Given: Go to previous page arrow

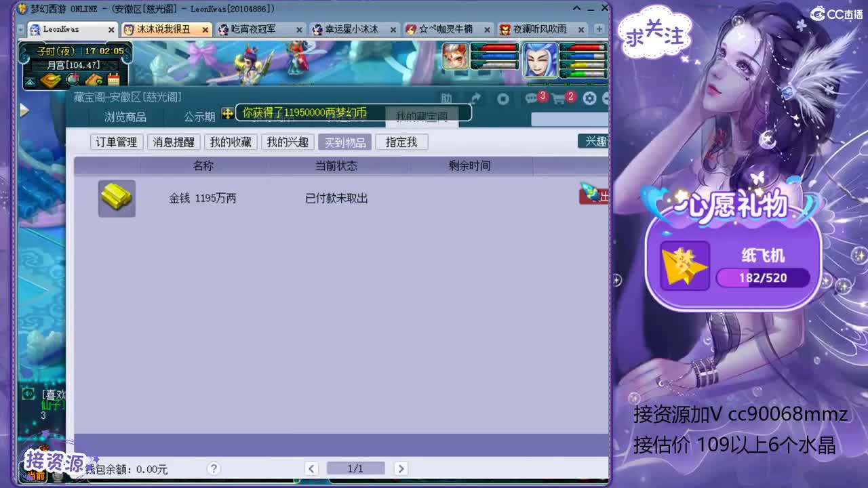Looking at the screenshot, I should coord(311,468).
